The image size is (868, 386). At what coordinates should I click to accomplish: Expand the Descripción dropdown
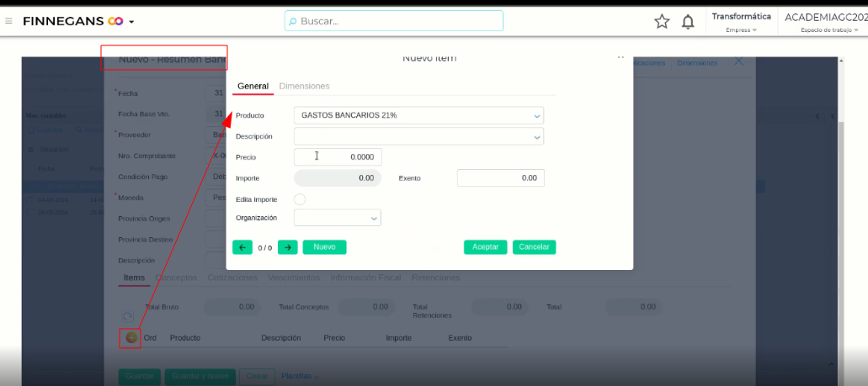(536, 136)
